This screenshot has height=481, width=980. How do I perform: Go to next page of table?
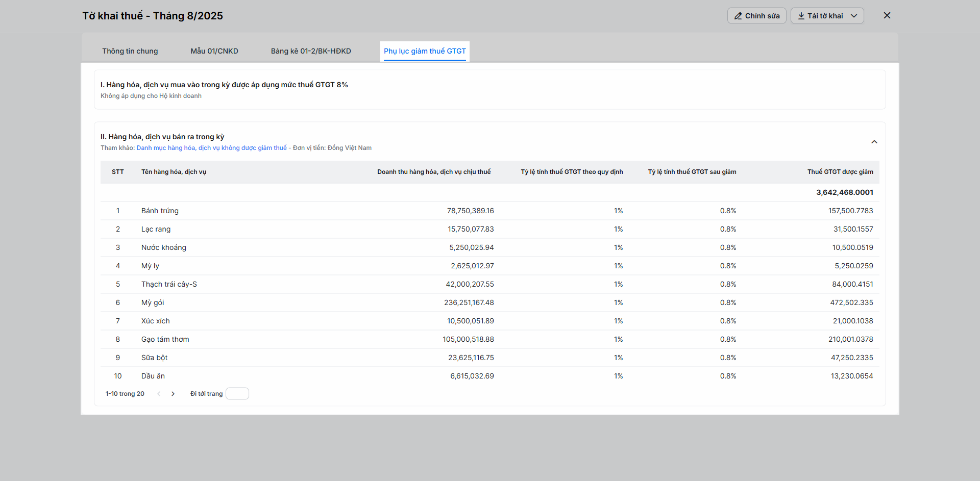click(173, 394)
